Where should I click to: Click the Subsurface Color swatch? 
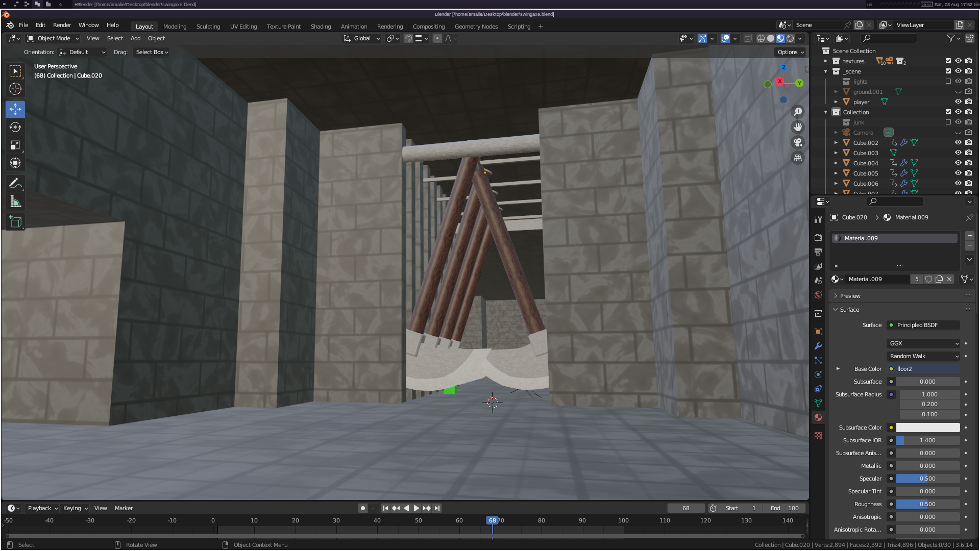pos(927,428)
